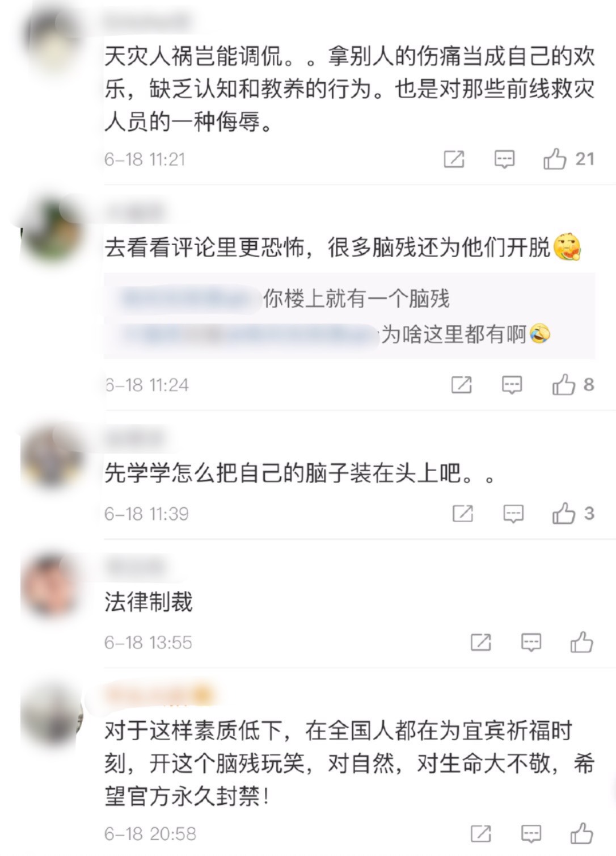Open the nested reply 为啥这里都有啊
The width and height of the screenshot is (616, 856).
pos(465,334)
